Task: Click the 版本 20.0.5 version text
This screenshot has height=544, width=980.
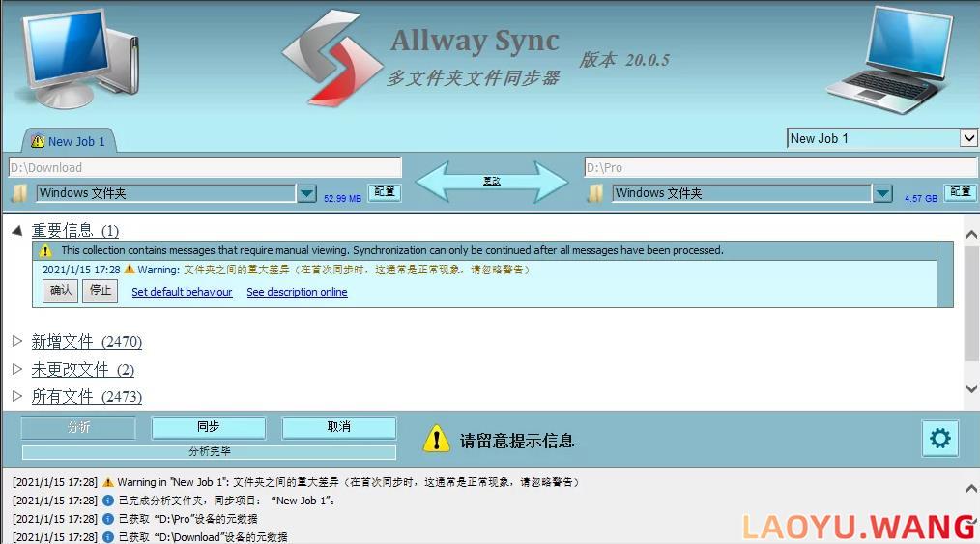Action: (x=624, y=60)
